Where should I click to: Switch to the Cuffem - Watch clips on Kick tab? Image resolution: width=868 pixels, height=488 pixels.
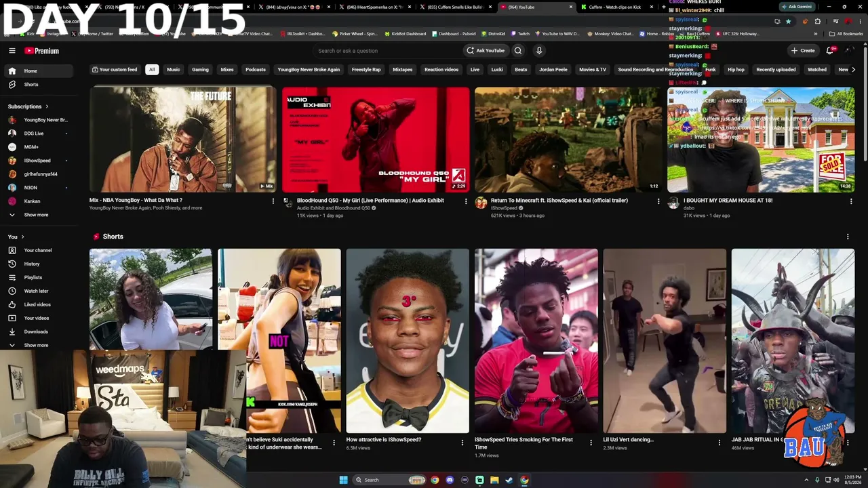(617, 7)
